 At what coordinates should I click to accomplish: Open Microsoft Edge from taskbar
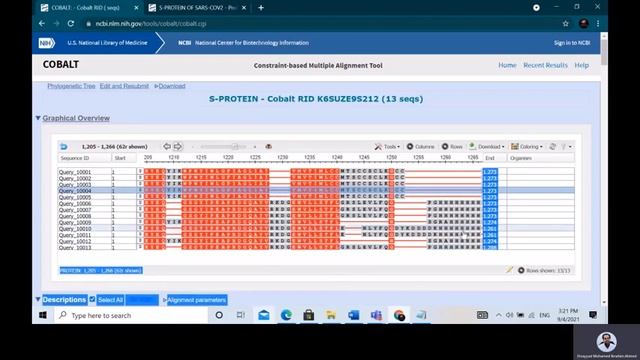pyautogui.click(x=286, y=315)
